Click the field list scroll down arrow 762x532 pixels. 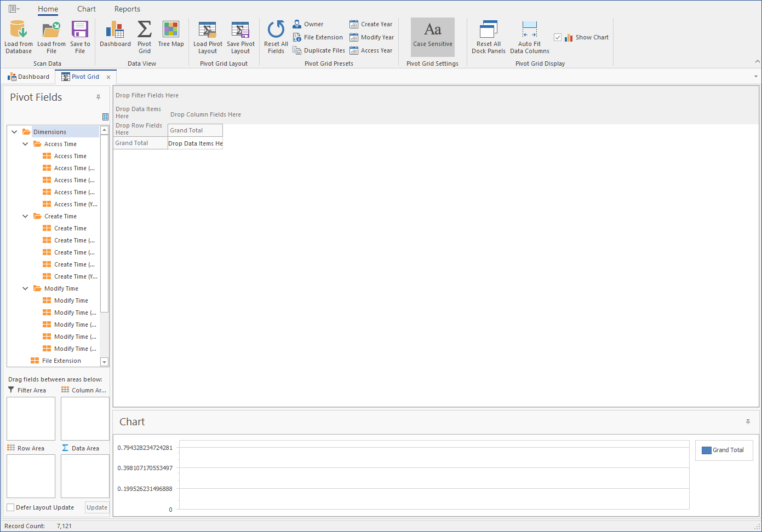point(105,362)
